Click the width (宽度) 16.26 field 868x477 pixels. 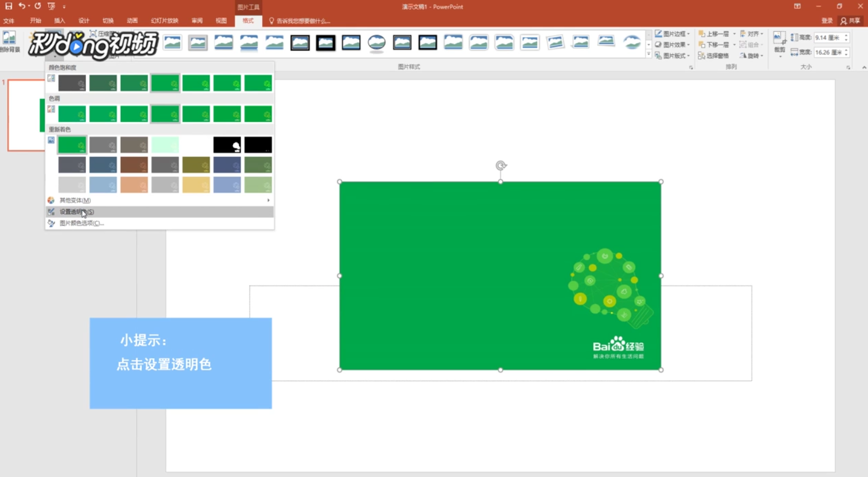click(829, 52)
